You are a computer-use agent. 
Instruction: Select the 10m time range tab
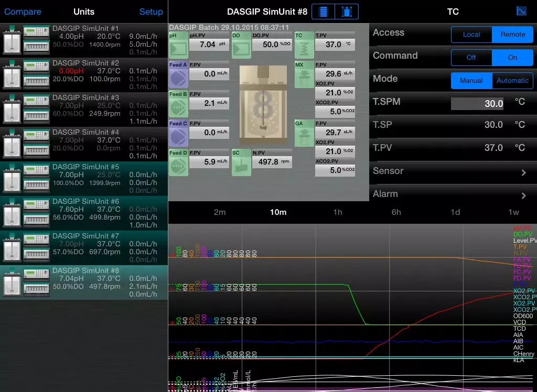tap(278, 212)
